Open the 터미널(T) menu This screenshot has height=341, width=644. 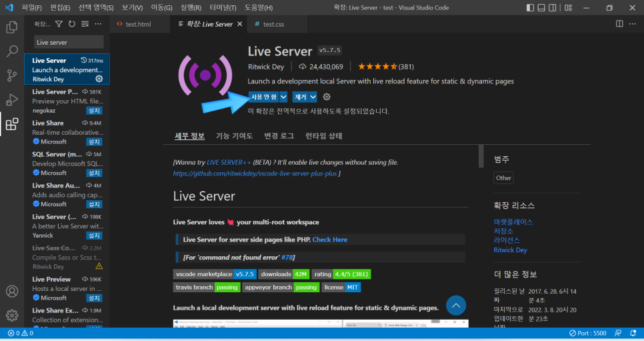pyautogui.click(x=223, y=7)
